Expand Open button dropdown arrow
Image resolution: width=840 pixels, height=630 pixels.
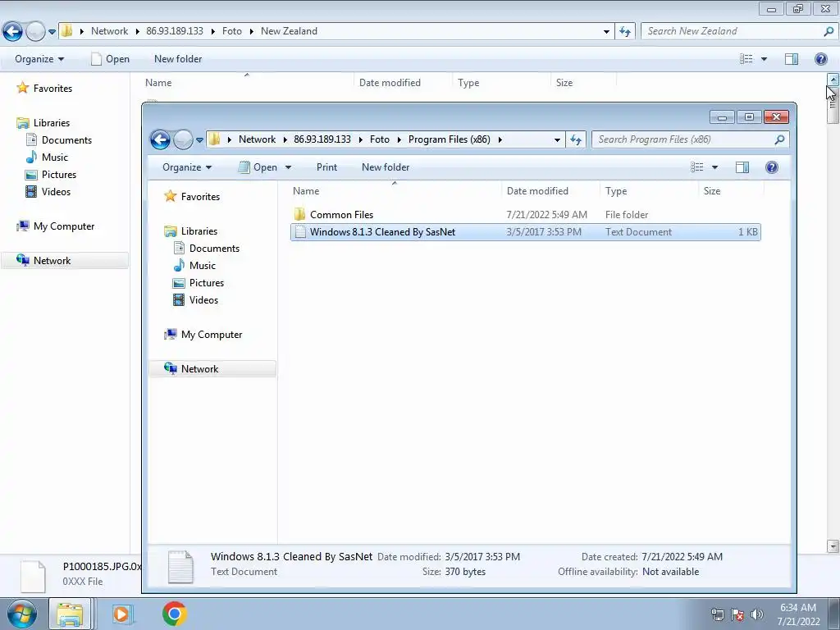pos(288,167)
